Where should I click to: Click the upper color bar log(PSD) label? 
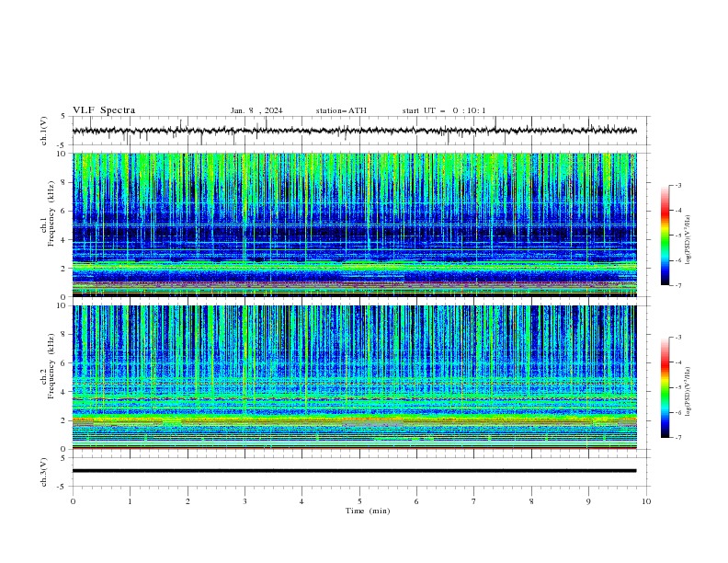(688, 240)
